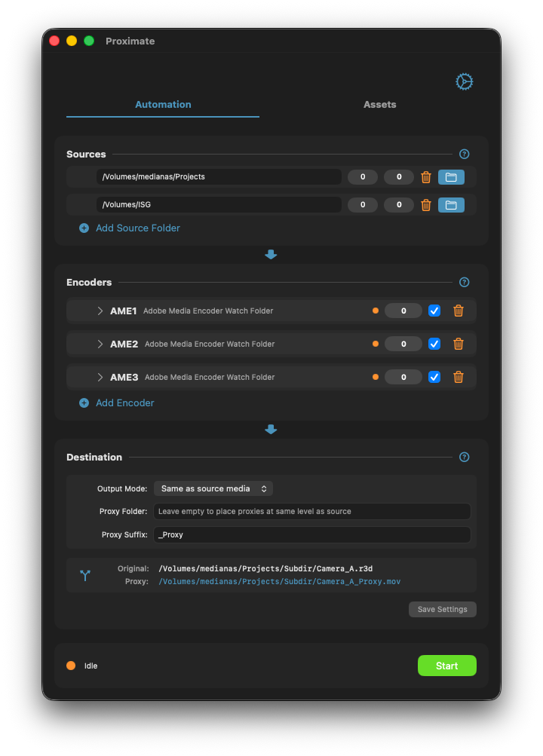Open the Output Mode dropdown
This screenshot has width=543, height=756.
(x=213, y=488)
